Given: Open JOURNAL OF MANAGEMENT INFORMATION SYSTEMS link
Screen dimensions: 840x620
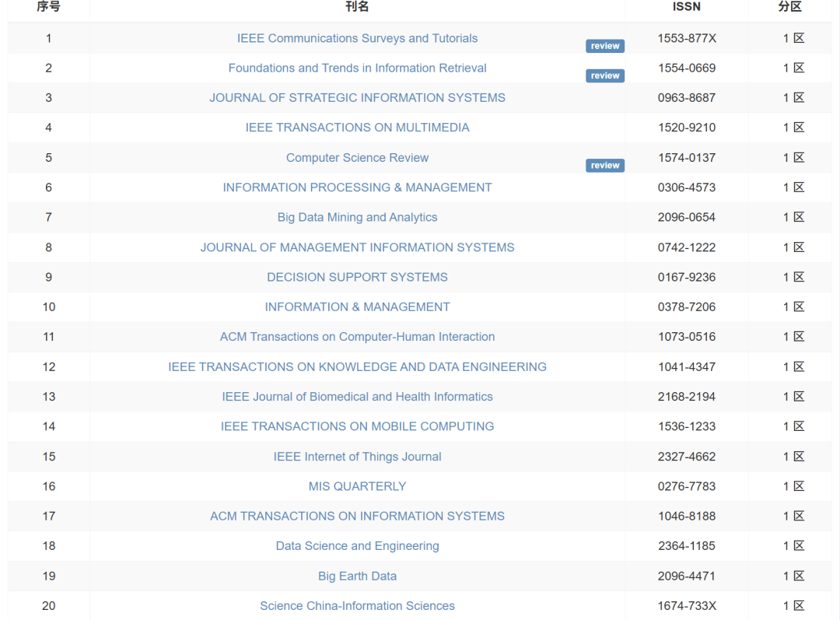Looking at the screenshot, I should [x=357, y=247].
